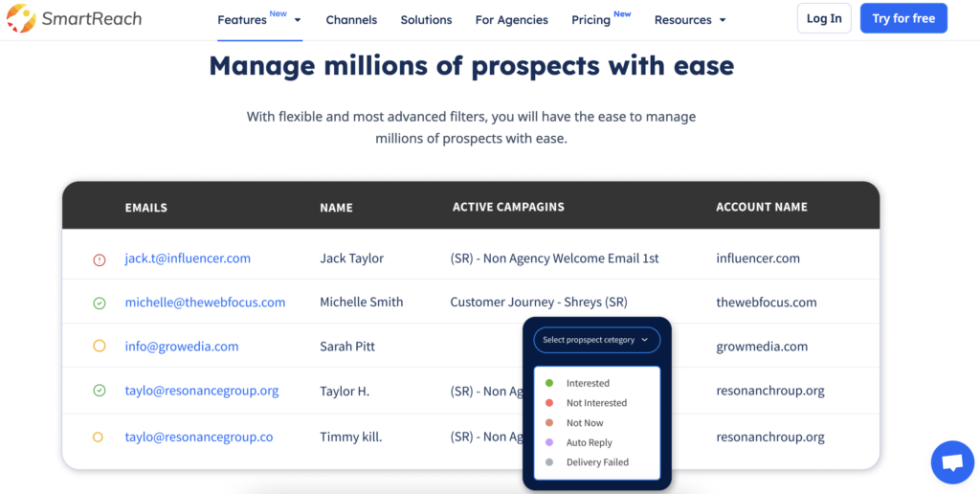The image size is (980, 494).
Task: Click green dot next to Interested
Action: (549, 383)
